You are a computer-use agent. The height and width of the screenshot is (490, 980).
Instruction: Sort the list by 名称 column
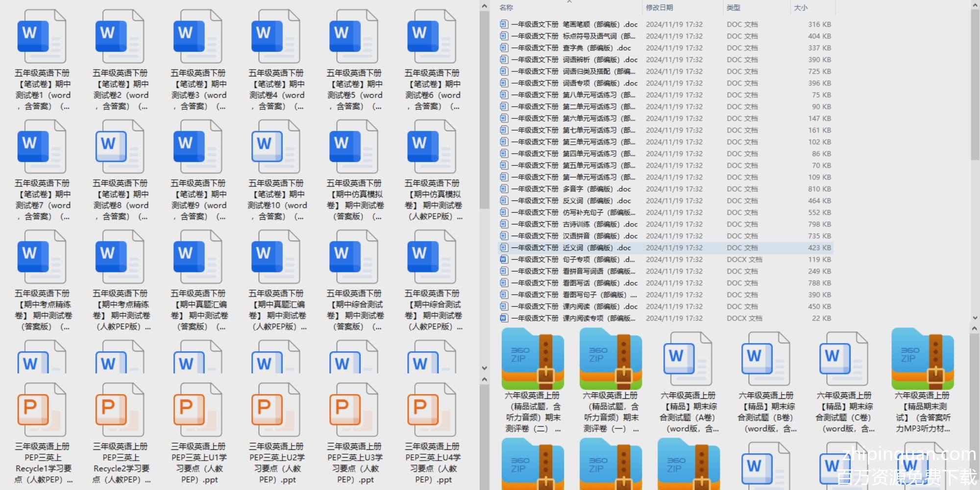point(506,7)
